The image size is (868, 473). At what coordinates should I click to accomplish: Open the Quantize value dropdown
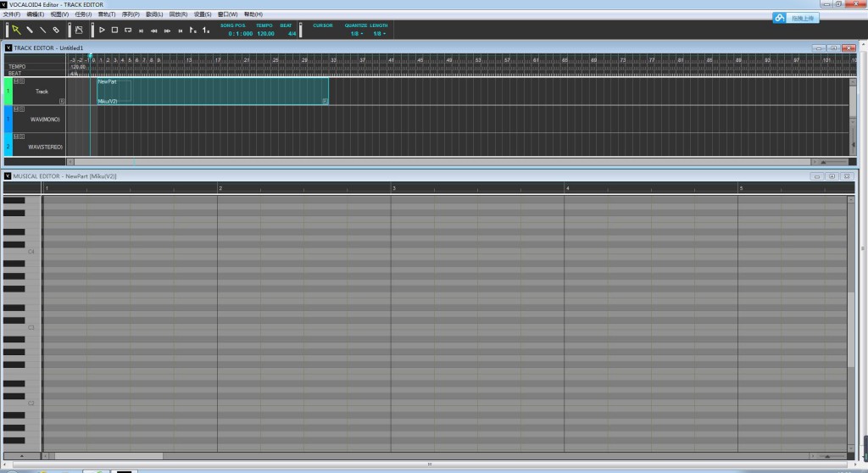357,34
